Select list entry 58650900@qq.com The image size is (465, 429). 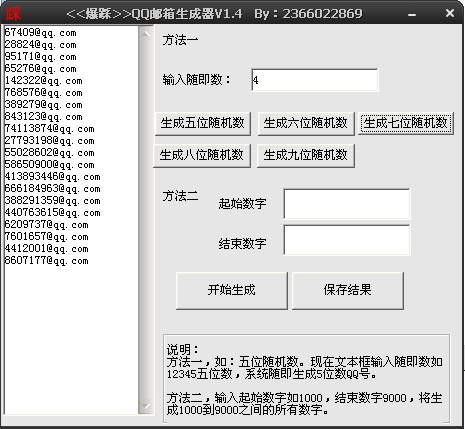coord(49,165)
